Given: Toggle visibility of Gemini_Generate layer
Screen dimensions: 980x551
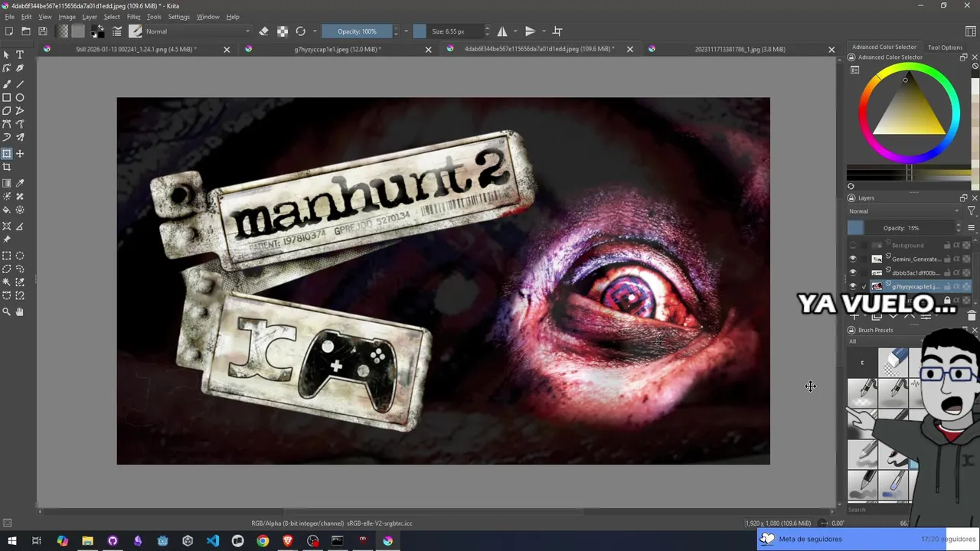Looking at the screenshot, I should [x=853, y=259].
